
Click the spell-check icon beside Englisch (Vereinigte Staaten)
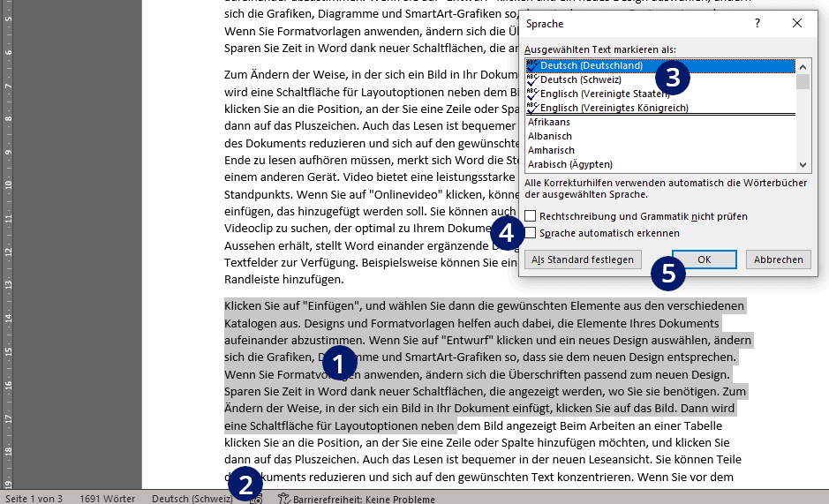tap(532, 94)
